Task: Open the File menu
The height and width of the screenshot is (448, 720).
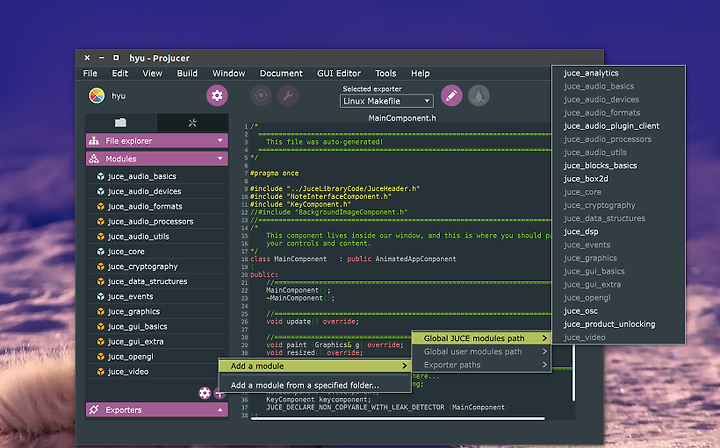Action: click(x=90, y=73)
